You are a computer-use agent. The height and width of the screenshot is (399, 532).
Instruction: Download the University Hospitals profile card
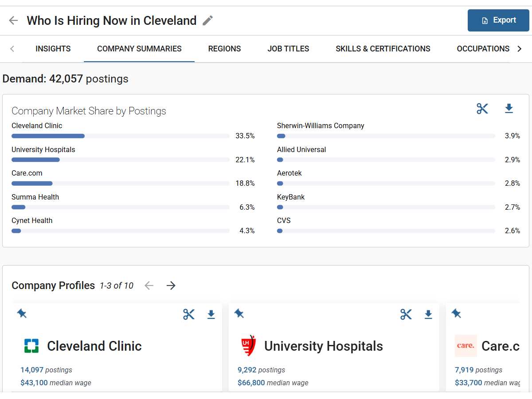point(428,314)
